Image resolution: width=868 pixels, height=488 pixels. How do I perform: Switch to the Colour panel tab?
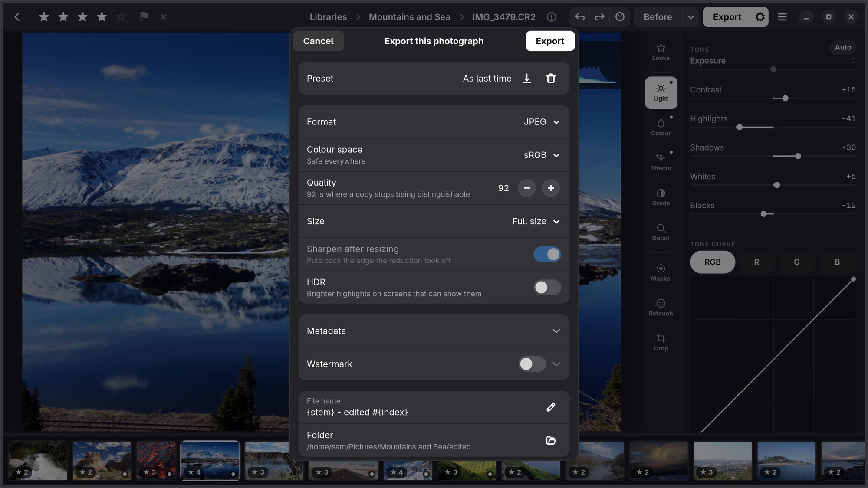tap(661, 128)
